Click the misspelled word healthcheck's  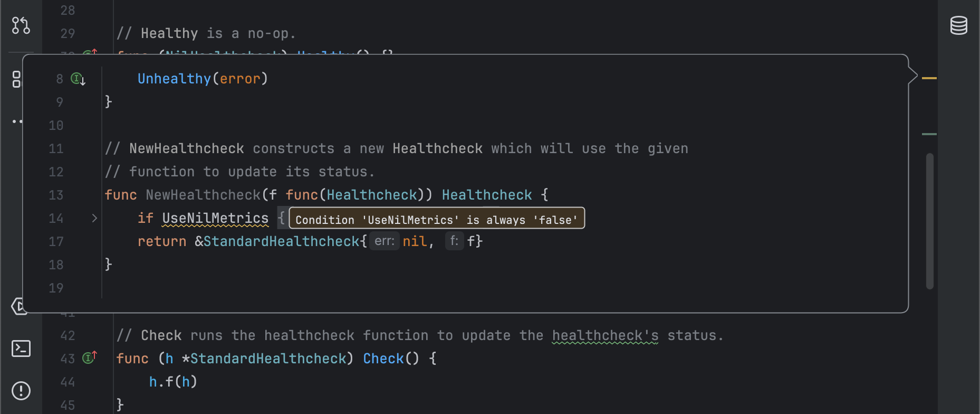pos(605,335)
